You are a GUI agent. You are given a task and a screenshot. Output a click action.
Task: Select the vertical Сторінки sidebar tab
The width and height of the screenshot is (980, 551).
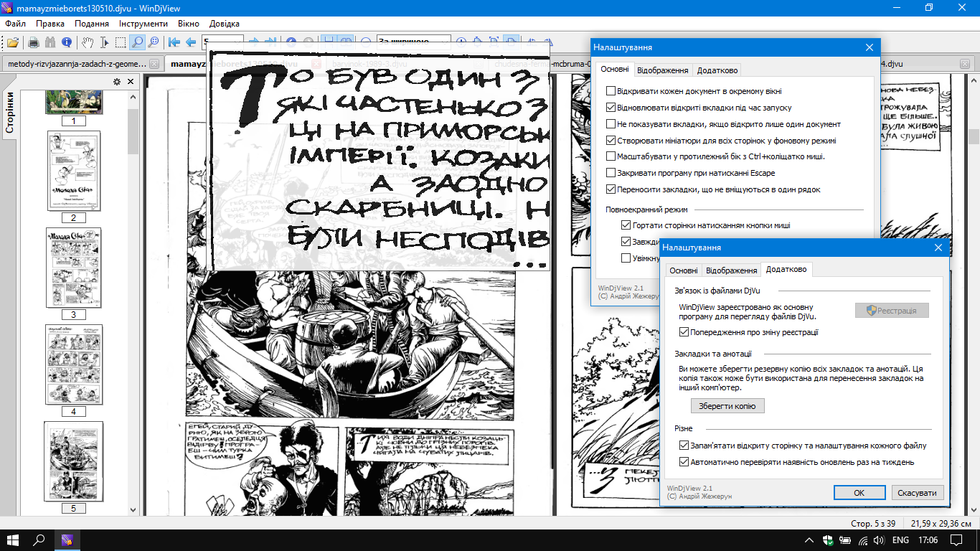[9, 114]
